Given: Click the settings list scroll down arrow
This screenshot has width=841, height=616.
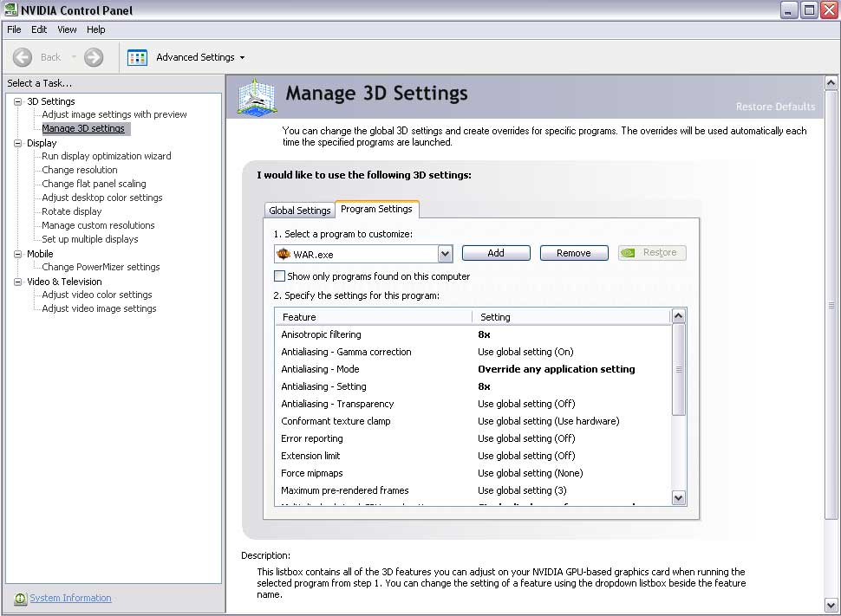Looking at the screenshot, I should click(x=679, y=497).
